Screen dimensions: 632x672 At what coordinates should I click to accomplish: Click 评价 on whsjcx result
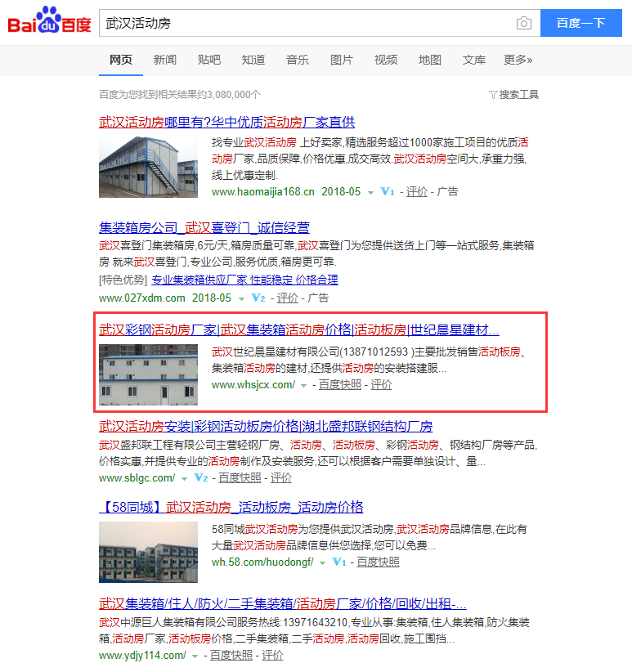pos(381,385)
